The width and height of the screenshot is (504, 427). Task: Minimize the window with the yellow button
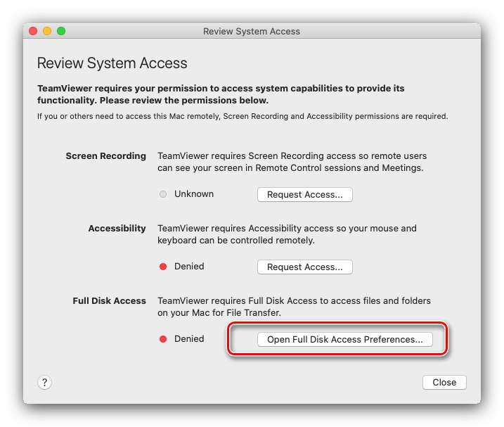(47, 31)
